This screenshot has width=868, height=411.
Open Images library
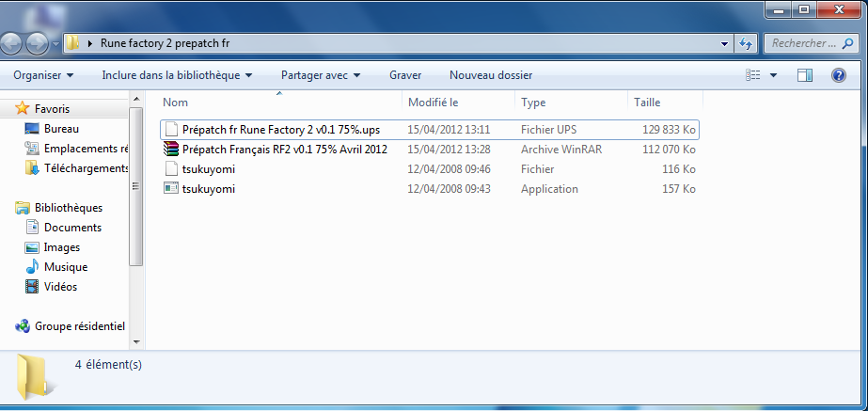[62, 247]
